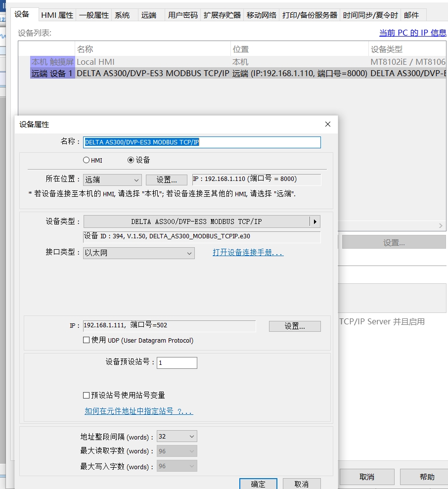Enable 使用 UDP checkbox

coord(87,340)
